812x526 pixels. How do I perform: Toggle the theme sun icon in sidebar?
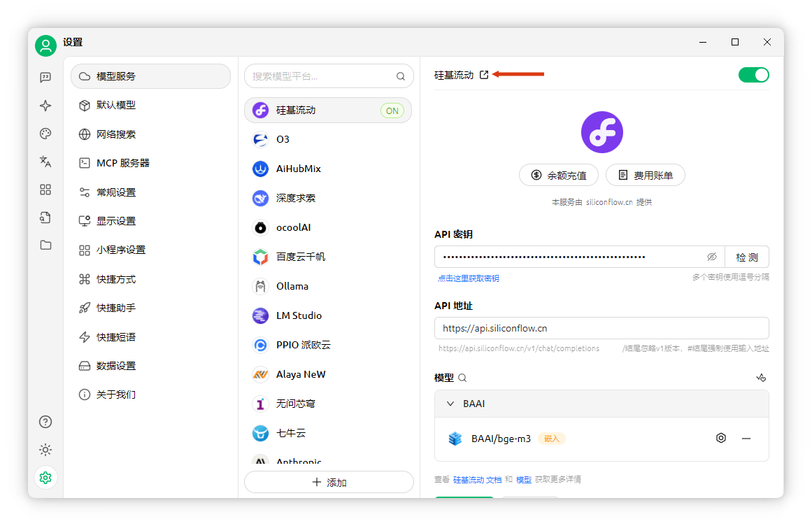[x=45, y=449]
